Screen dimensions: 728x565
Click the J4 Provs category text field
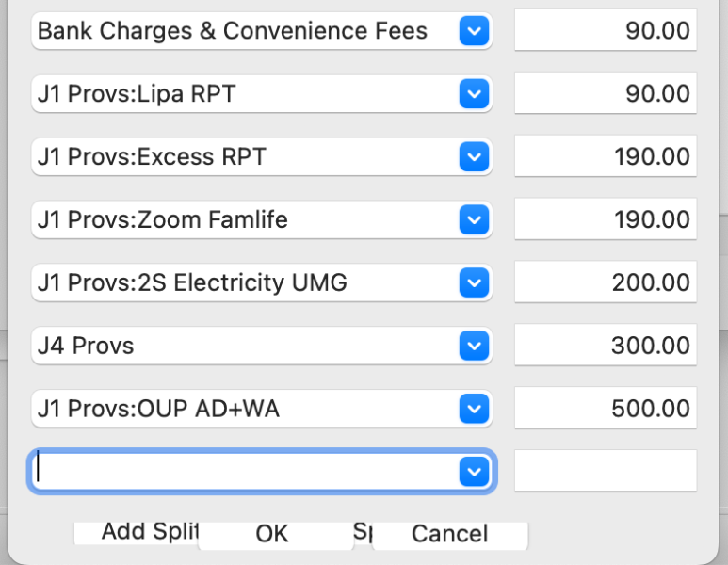pyautogui.click(x=245, y=346)
